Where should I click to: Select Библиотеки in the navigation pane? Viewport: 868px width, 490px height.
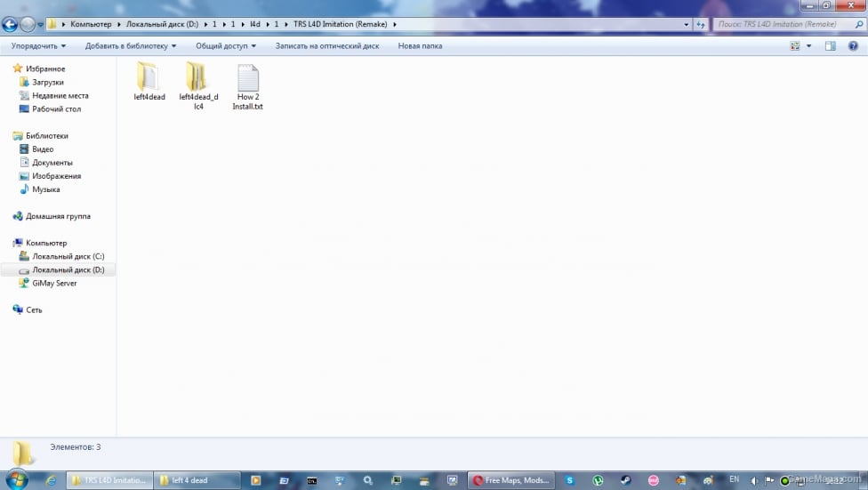[46, 136]
